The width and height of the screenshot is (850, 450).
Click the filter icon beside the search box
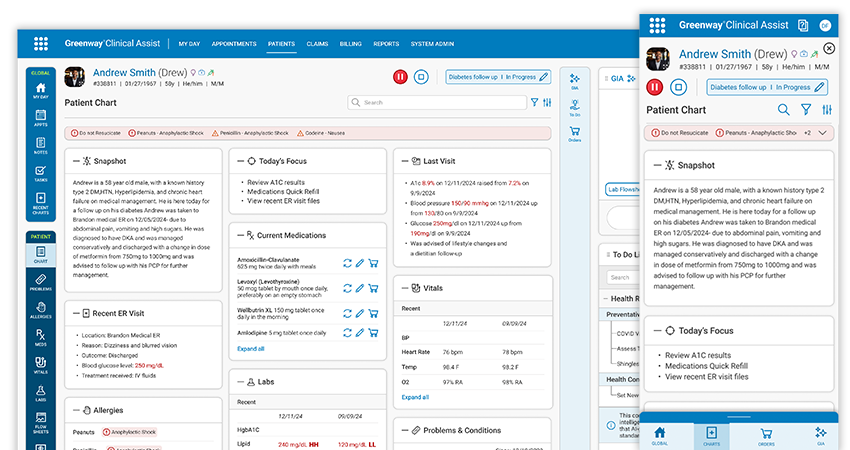(x=535, y=102)
